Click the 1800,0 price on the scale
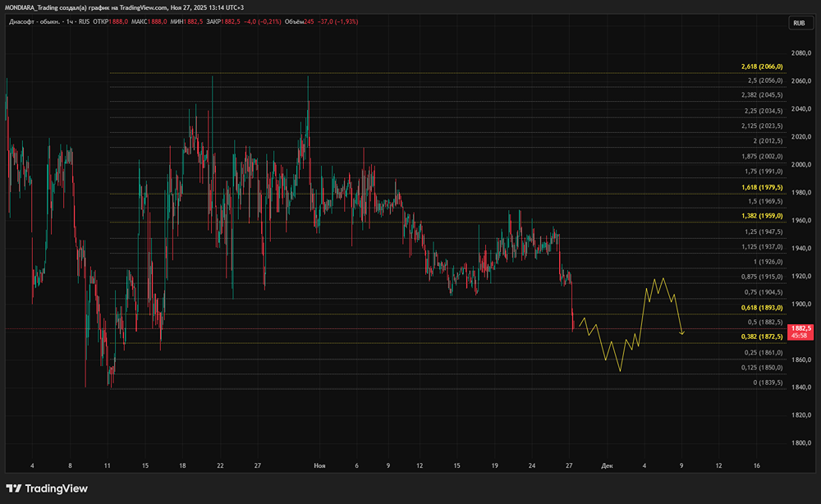821x504 pixels. pos(800,443)
